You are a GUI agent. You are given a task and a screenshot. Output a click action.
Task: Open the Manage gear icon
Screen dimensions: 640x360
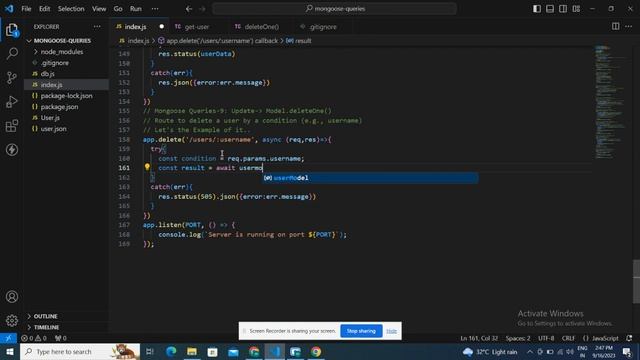[12, 320]
